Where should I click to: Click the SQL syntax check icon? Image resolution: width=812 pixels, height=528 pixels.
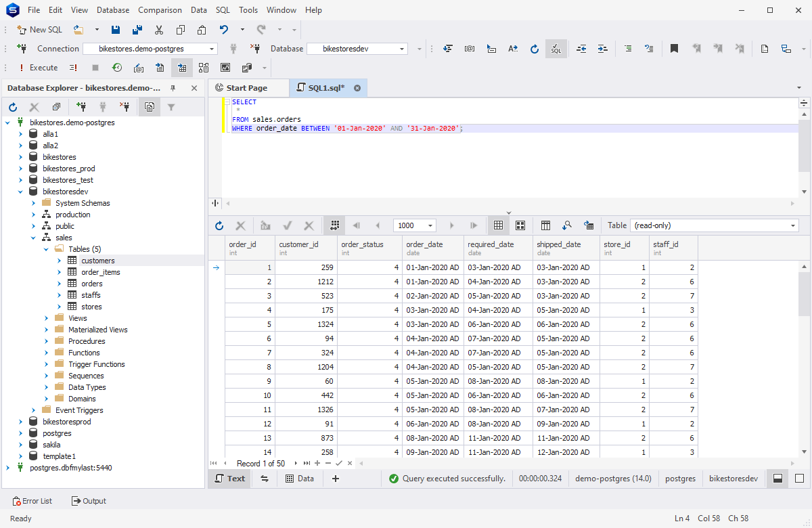tap(556, 48)
